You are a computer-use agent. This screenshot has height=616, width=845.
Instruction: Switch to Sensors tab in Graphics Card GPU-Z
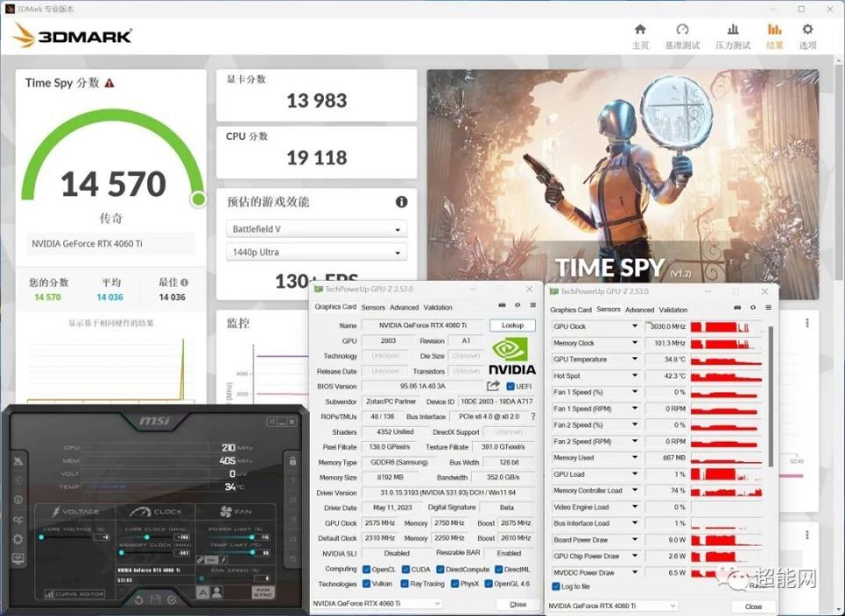(x=373, y=307)
